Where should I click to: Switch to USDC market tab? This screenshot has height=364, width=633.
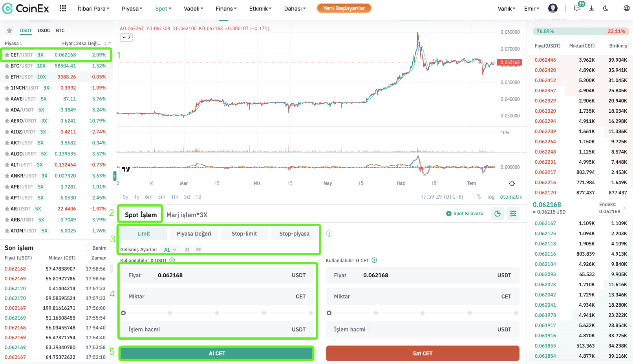(x=44, y=31)
